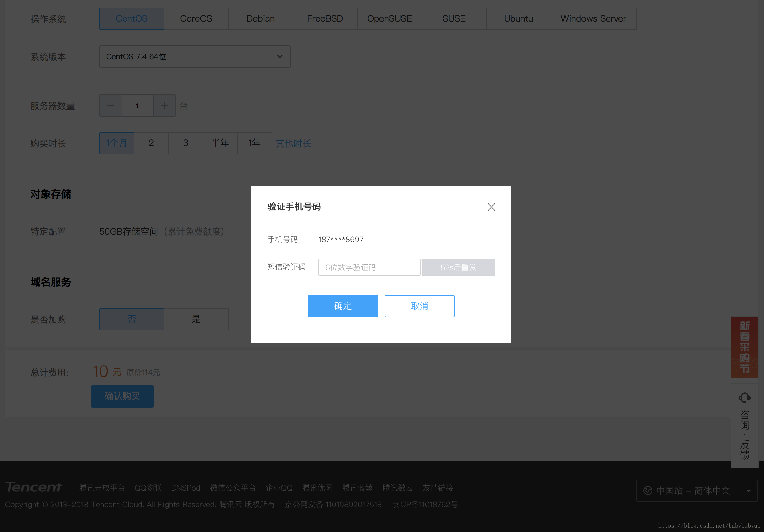The height and width of the screenshot is (532, 764).
Task: Click the minus server quantity button
Action: (110, 106)
